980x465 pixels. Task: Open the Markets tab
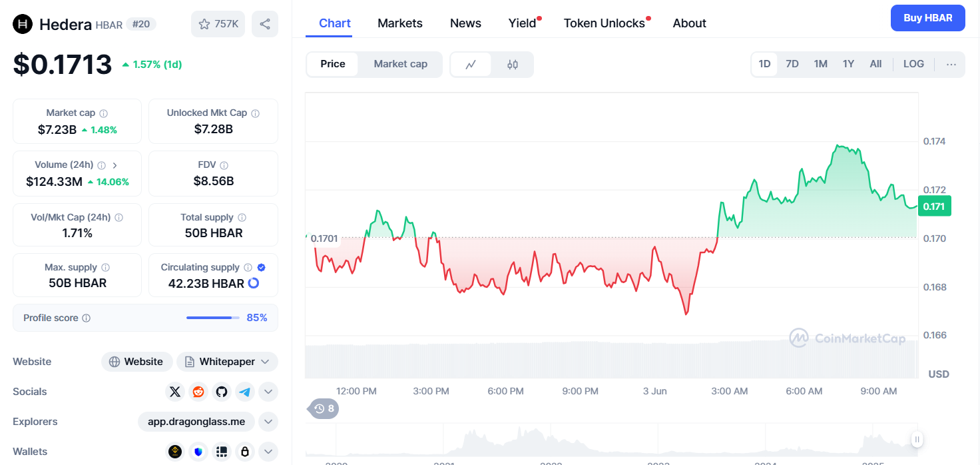(399, 23)
